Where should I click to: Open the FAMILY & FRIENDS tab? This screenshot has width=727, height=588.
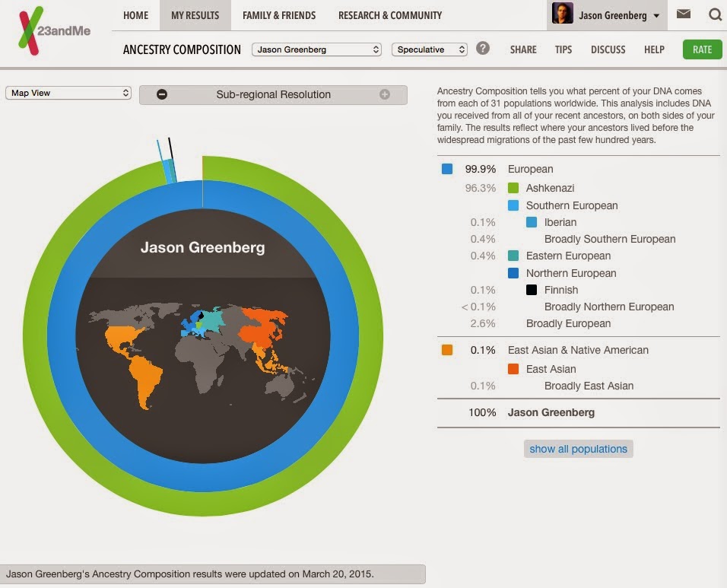tap(279, 15)
